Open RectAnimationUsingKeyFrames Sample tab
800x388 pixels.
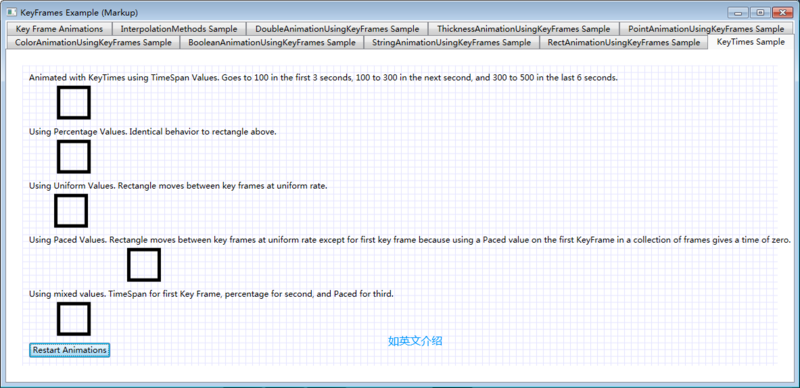[x=623, y=42]
